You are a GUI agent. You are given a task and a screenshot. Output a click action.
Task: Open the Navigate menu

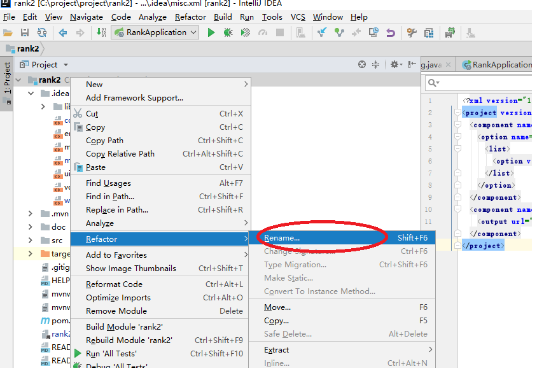[x=87, y=17]
